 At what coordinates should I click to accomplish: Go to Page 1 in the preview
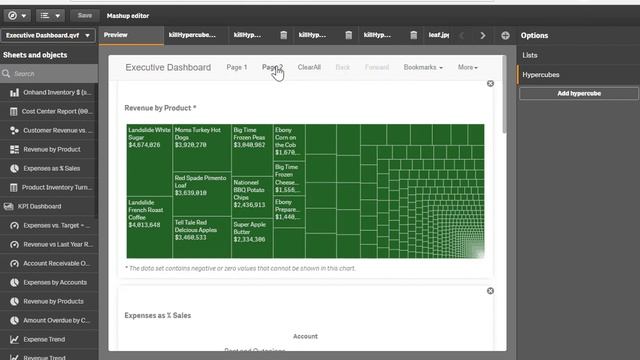(x=237, y=67)
